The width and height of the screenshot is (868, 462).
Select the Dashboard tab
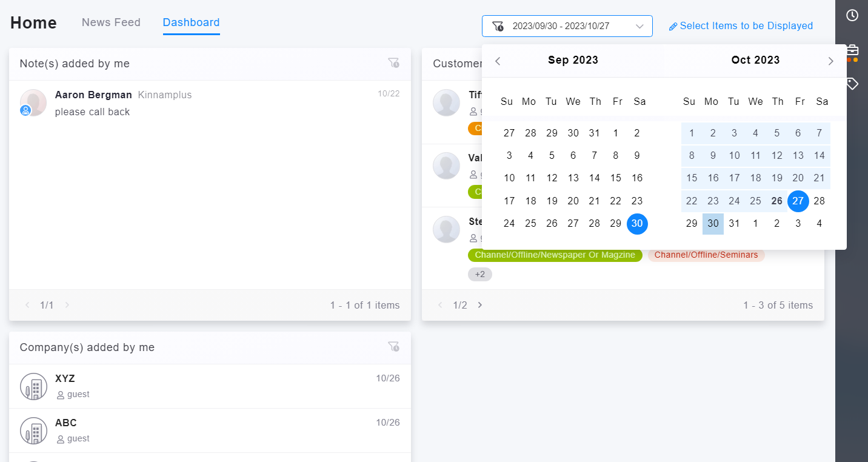[x=191, y=22]
